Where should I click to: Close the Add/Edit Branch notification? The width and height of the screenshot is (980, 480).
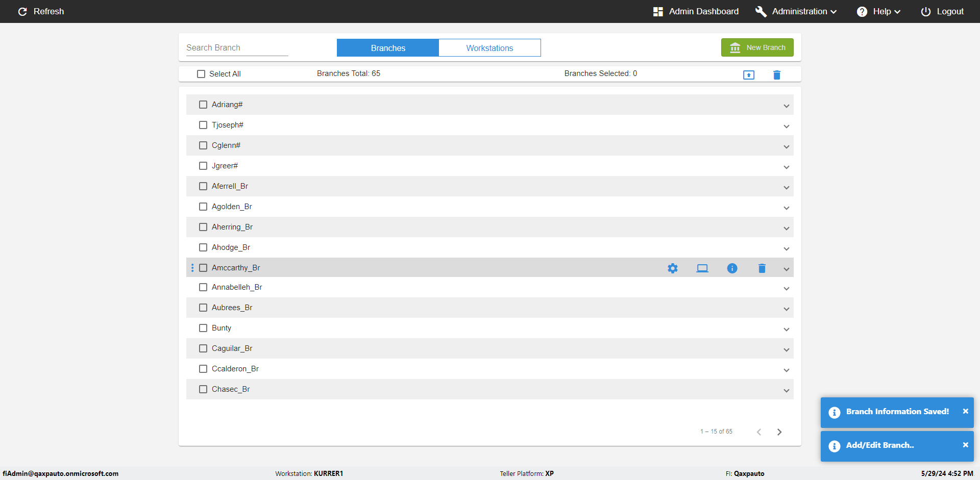965,445
